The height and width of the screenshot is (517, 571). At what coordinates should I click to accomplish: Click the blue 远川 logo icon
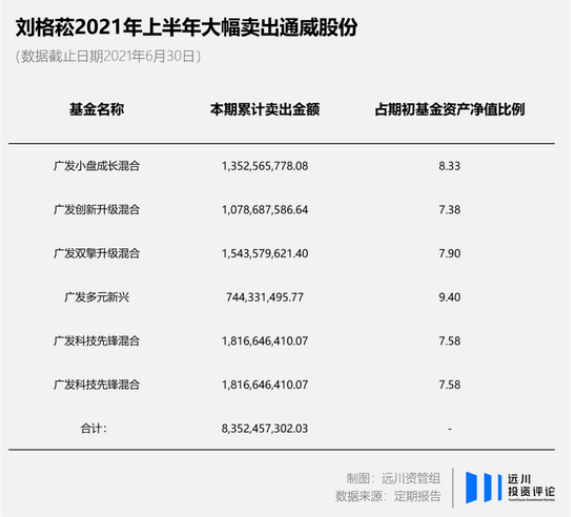tap(484, 488)
